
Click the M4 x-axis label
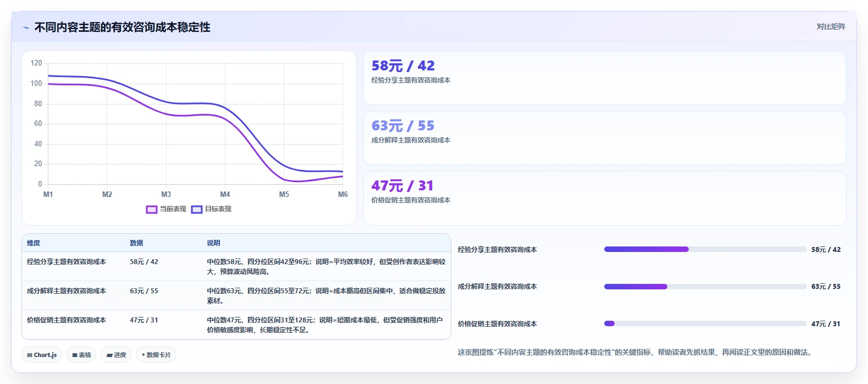tap(225, 195)
